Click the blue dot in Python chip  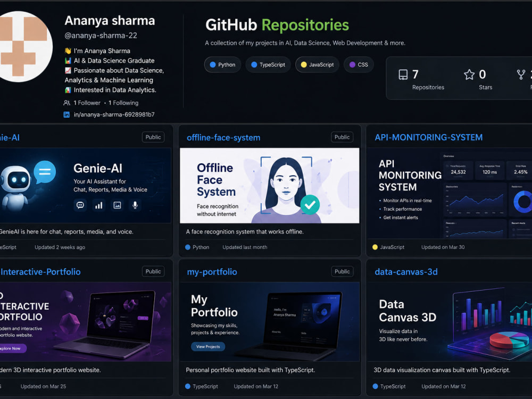tap(213, 64)
